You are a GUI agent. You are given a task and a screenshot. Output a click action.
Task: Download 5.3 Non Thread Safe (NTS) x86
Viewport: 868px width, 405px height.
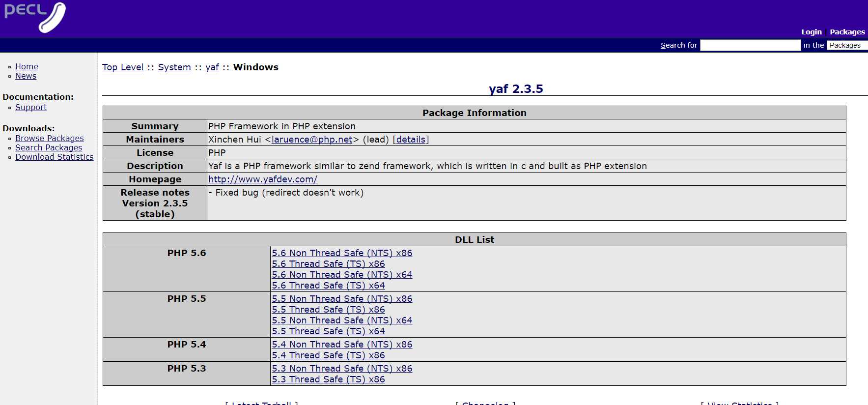pyautogui.click(x=342, y=369)
